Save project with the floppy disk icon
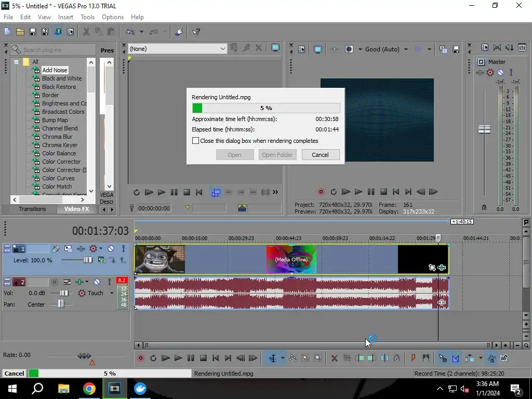532x399 pixels. [33, 32]
